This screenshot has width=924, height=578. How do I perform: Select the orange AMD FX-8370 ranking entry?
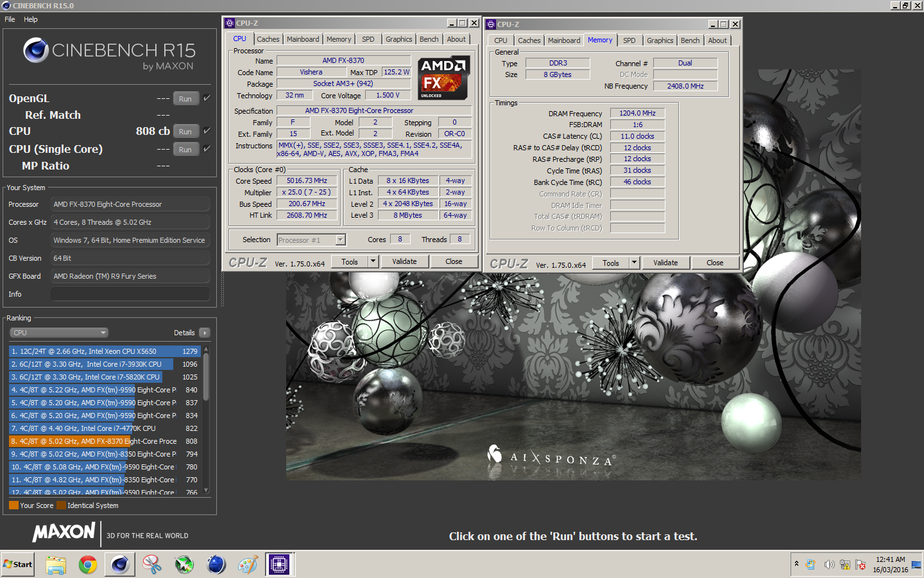(x=105, y=441)
